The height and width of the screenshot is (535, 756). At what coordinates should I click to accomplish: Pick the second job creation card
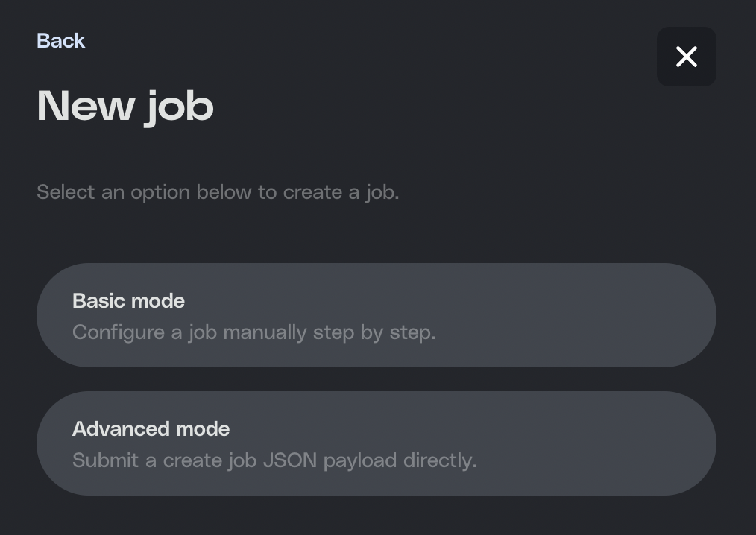pos(376,443)
